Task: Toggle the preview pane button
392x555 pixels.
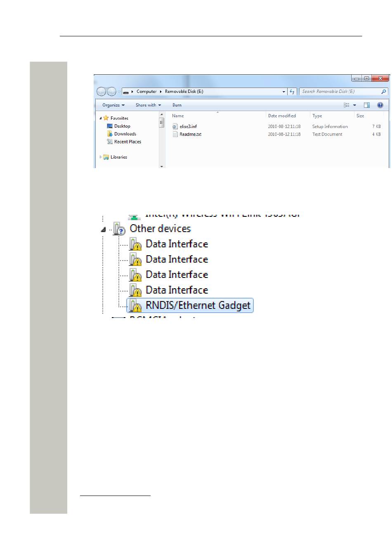Action: 367,105
